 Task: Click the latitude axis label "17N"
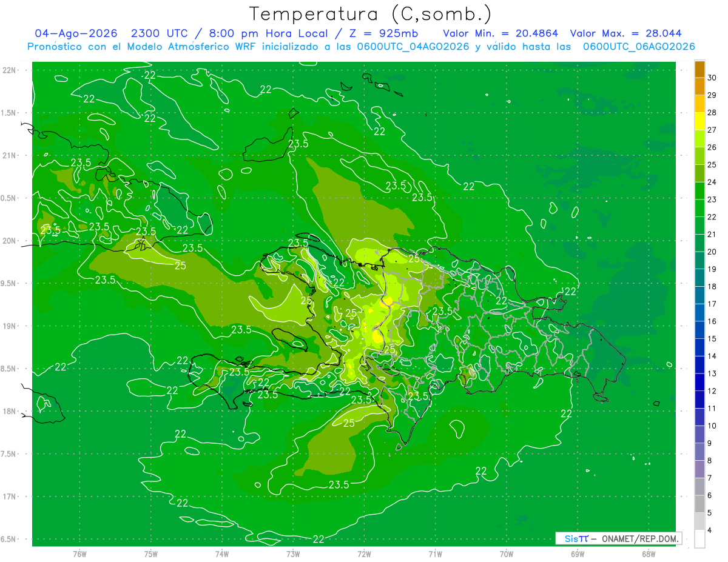[x=10, y=497]
